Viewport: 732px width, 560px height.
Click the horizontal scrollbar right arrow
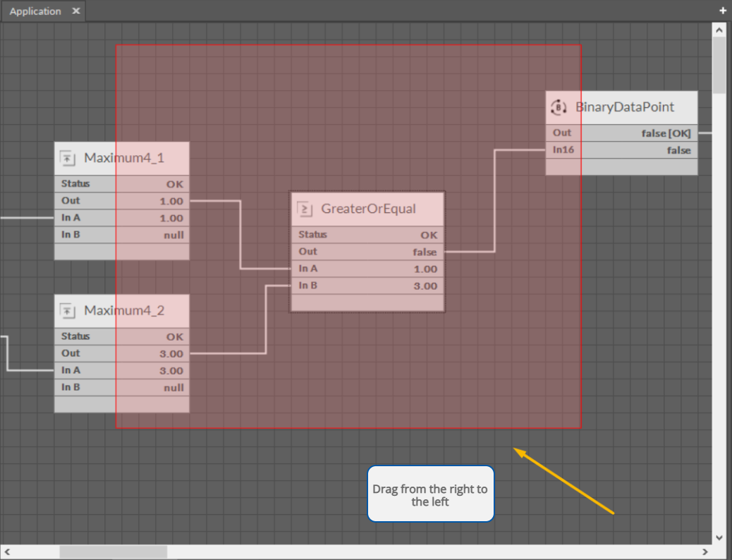point(704,551)
